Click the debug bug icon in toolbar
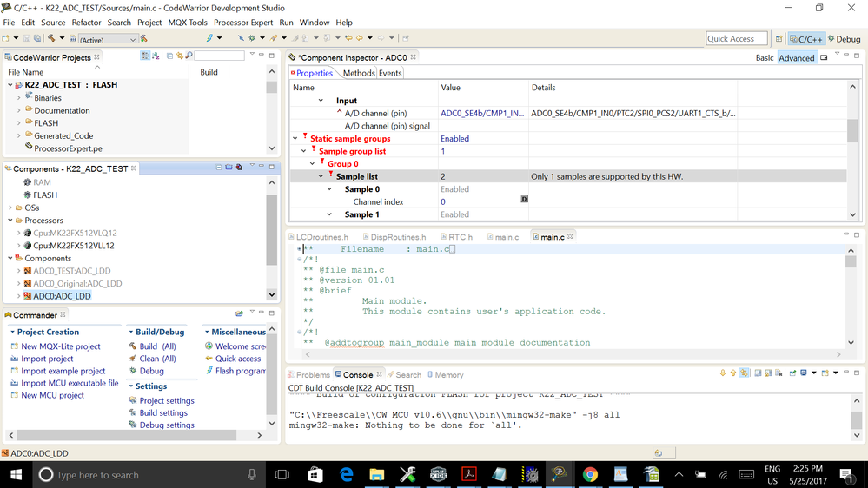The height and width of the screenshot is (488, 868). coord(251,38)
